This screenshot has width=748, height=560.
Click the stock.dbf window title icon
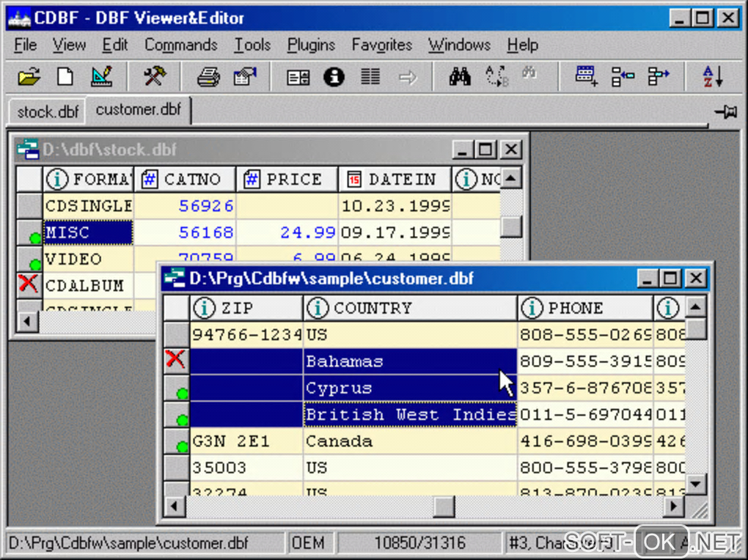(x=28, y=150)
